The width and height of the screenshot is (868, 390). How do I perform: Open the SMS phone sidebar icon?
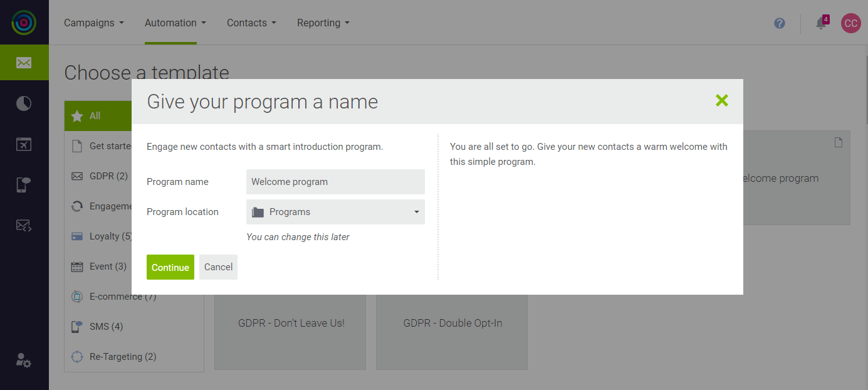24,184
